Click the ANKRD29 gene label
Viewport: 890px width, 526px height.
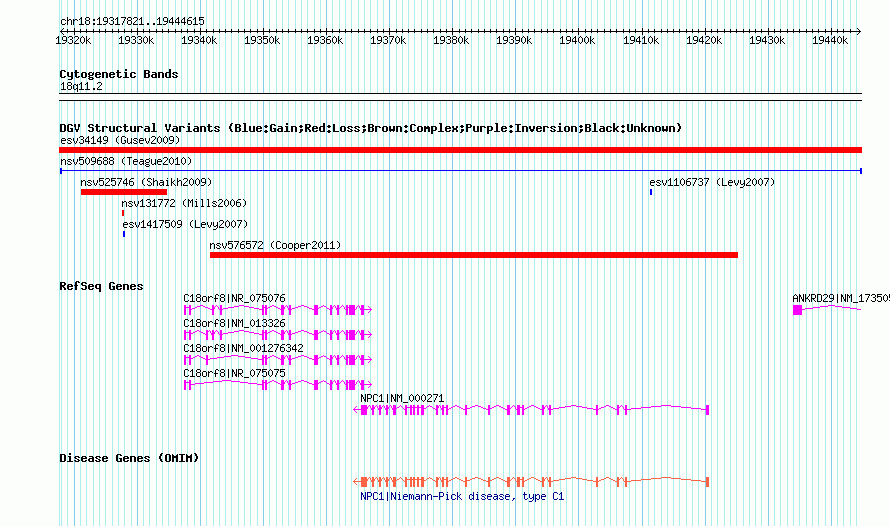(x=841, y=298)
